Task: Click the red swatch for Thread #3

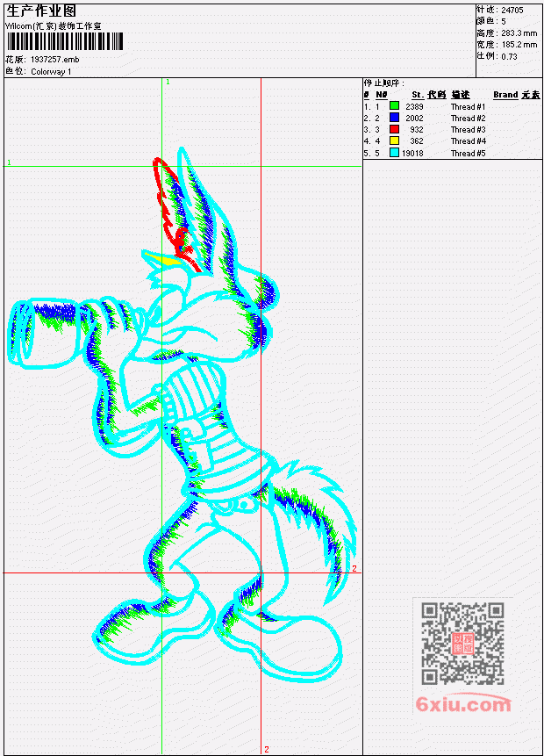Action: tap(394, 129)
